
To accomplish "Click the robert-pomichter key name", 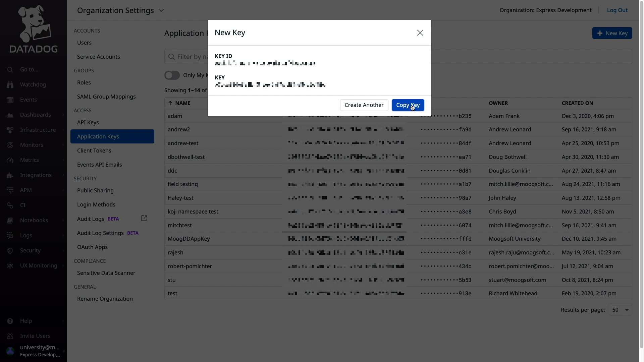I will click(x=190, y=266).
